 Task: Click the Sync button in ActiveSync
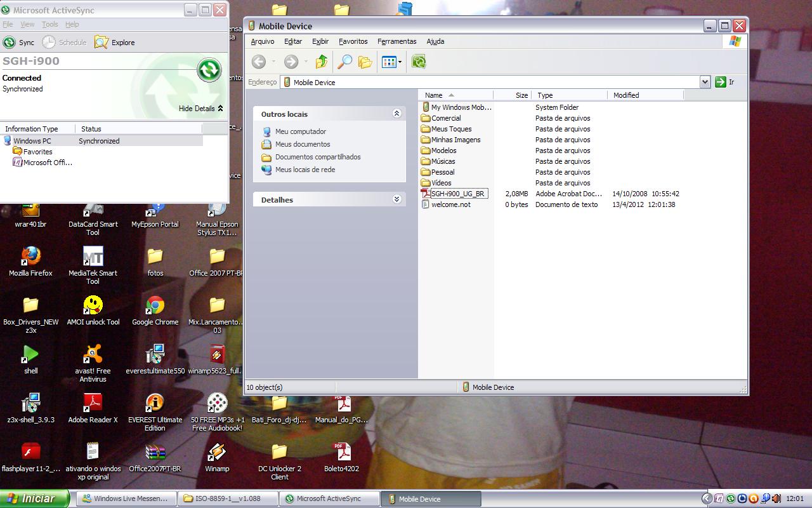[x=18, y=43]
